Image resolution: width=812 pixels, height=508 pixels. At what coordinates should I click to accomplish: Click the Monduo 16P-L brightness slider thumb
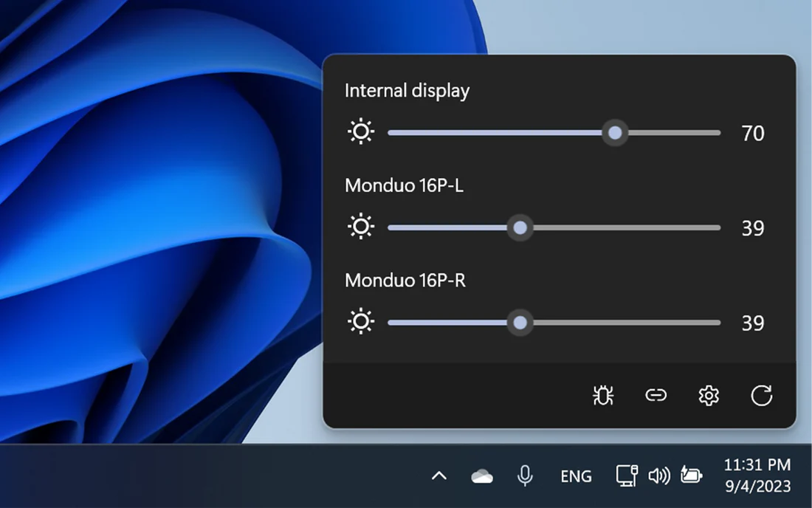point(520,228)
